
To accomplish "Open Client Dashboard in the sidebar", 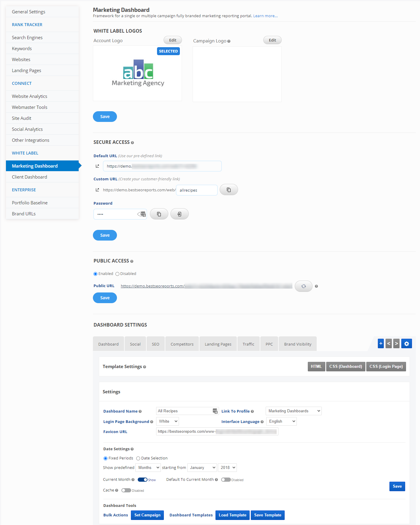I will [42, 177].
